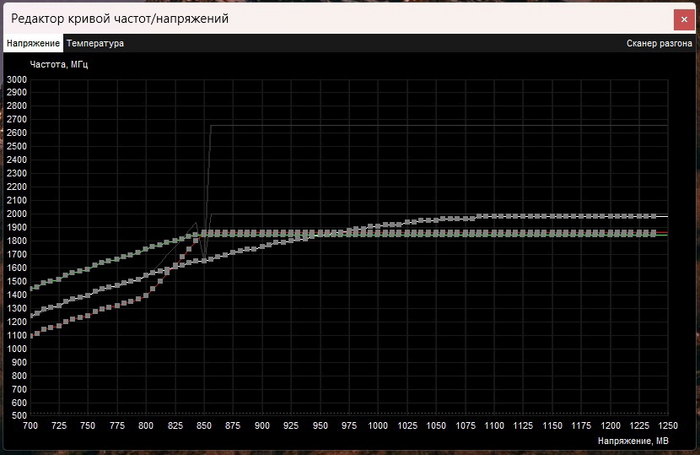The image size is (700, 455).
Task: Click the Напряжение, МВ axis label
Action: click(x=632, y=440)
